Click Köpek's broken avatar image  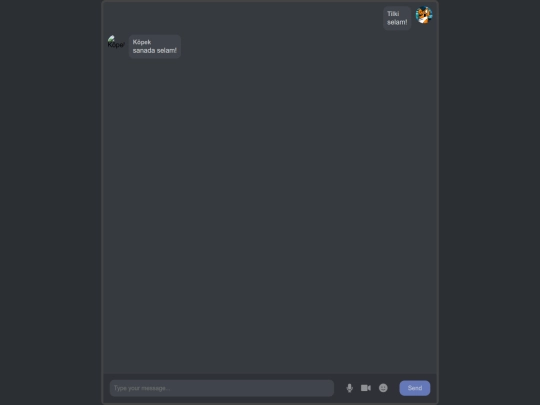point(116,42)
